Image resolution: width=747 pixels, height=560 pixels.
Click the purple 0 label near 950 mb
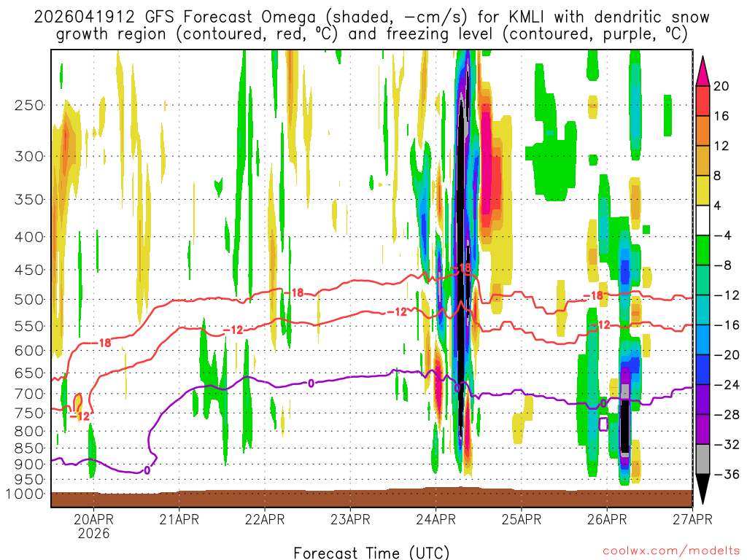pos(147,470)
